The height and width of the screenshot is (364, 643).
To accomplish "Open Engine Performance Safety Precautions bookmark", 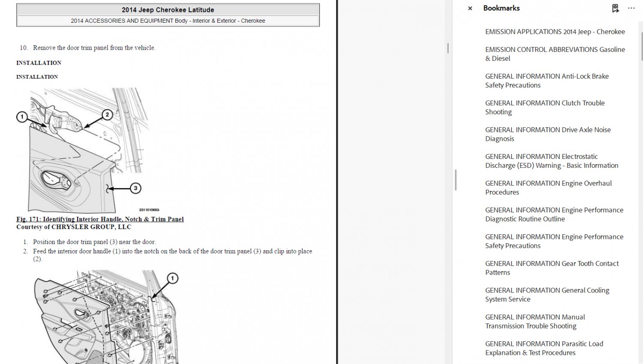I will tap(554, 241).
